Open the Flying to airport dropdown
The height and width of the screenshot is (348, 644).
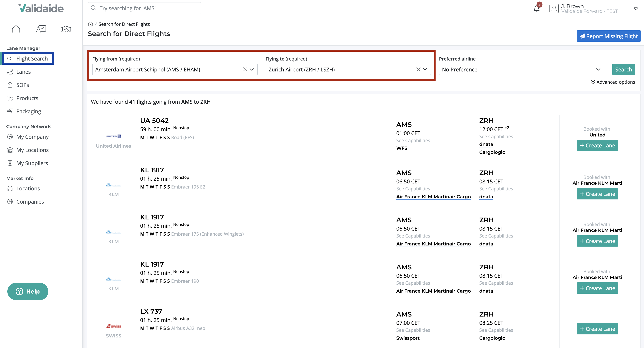pyautogui.click(x=425, y=69)
